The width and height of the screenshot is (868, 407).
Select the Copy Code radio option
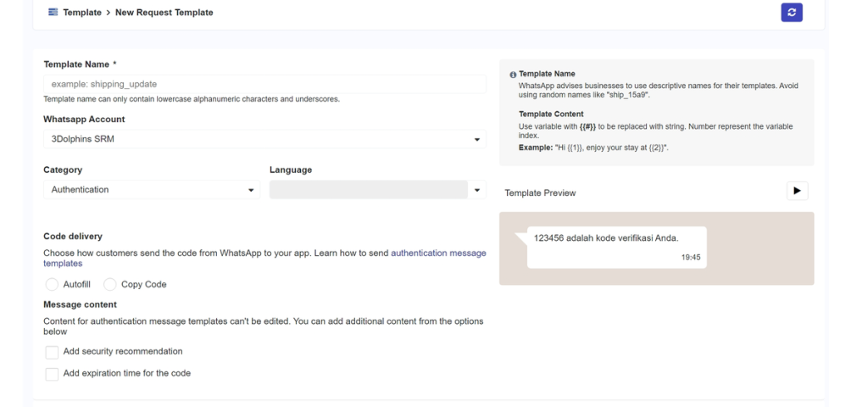pyautogui.click(x=110, y=285)
